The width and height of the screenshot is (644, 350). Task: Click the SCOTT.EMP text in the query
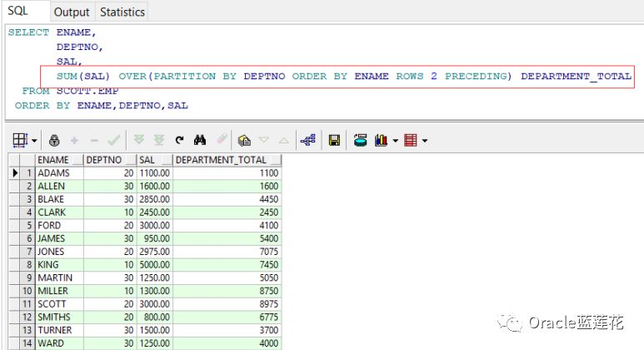tap(87, 91)
